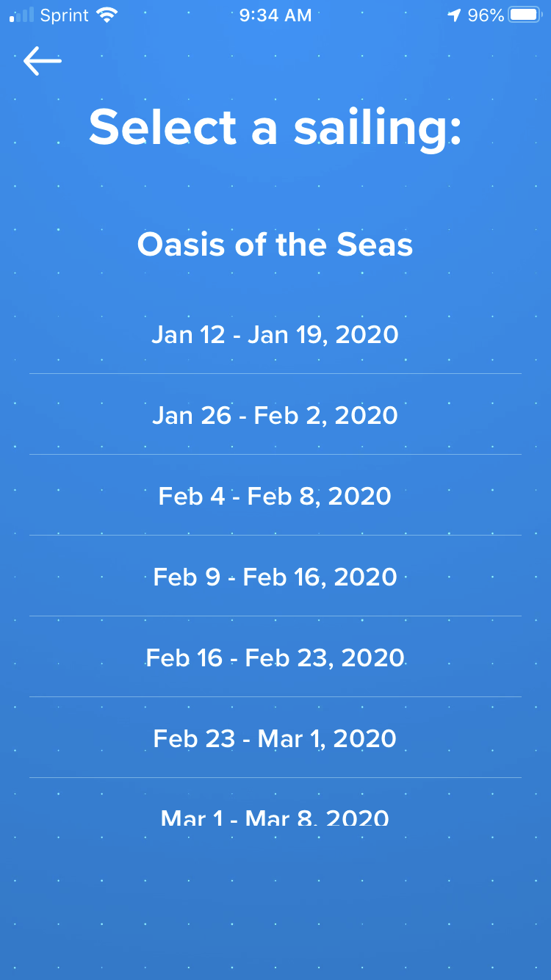Tap the Oasis of the Seas ship name

pos(275,245)
